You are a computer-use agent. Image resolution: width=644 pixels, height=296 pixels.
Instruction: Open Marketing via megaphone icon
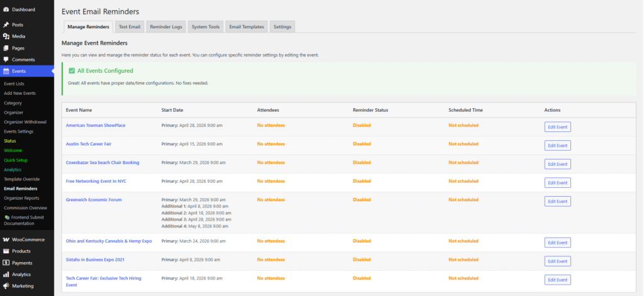click(6, 286)
